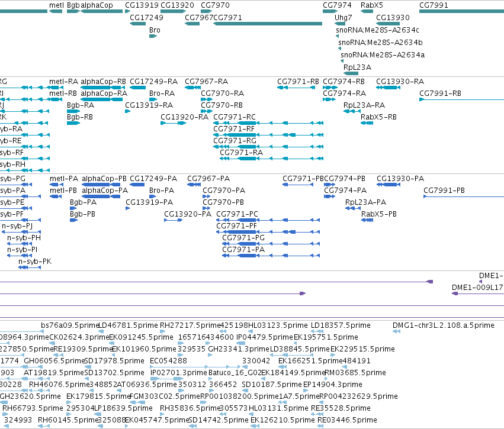Click the CG13920 gene label
The height and width of the screenshot is (429, 504).
[x=177, y=5]
